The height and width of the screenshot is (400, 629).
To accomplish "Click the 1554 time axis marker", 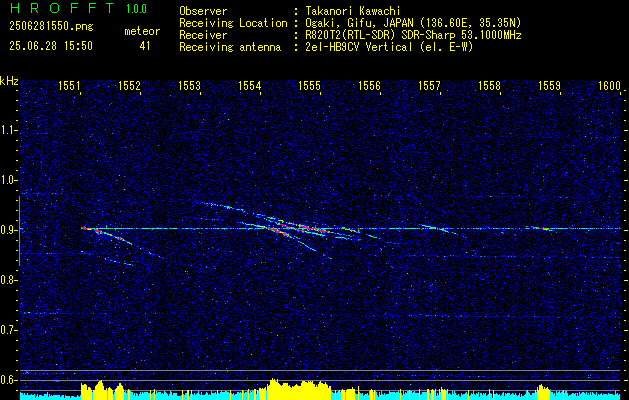I will click(250, 85).
